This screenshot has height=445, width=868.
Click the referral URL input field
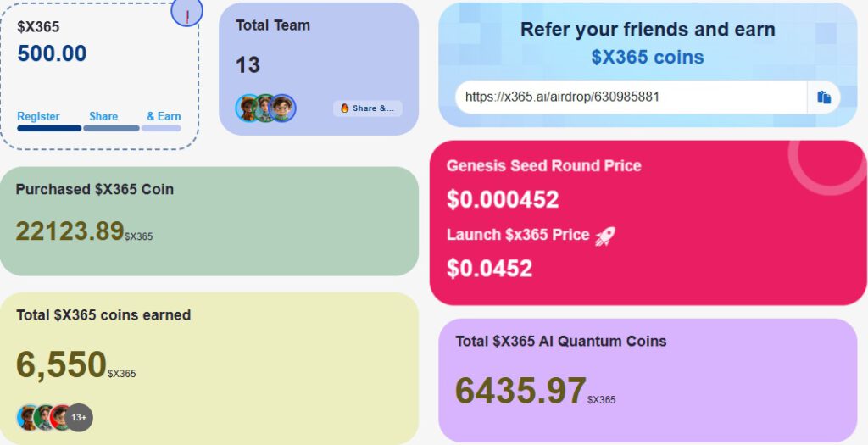click(x=631, y=97)
